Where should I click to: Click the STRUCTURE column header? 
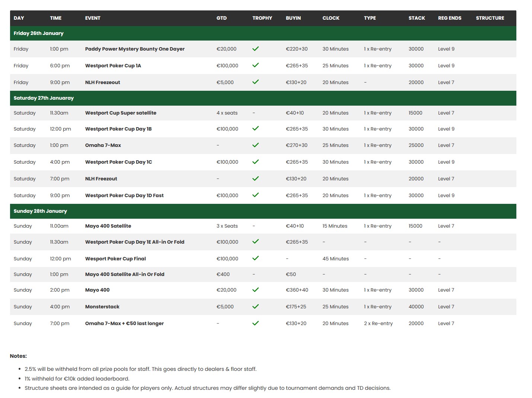[x=490, y=18]
